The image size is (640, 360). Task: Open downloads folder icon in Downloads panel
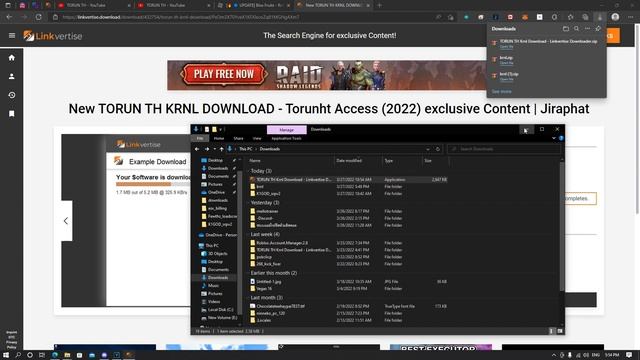[x=566, y=29]
